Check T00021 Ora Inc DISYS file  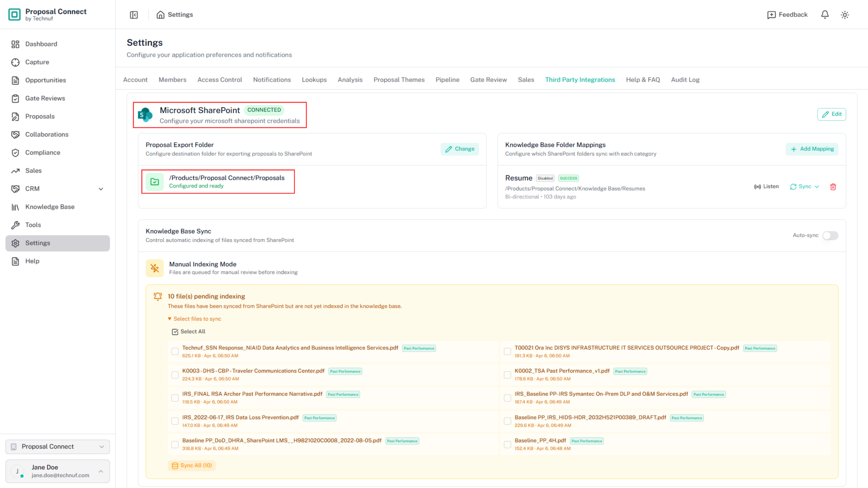[x=507, y=352]
